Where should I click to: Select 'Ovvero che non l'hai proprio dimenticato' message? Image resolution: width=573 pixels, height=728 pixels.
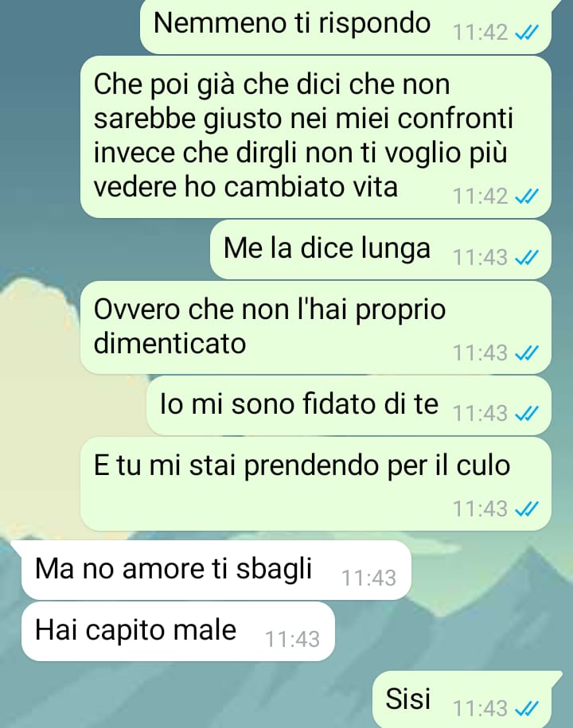316,327
